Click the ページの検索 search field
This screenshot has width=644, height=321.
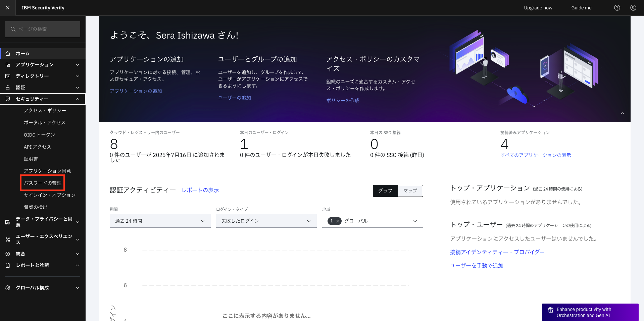(43, 29)
